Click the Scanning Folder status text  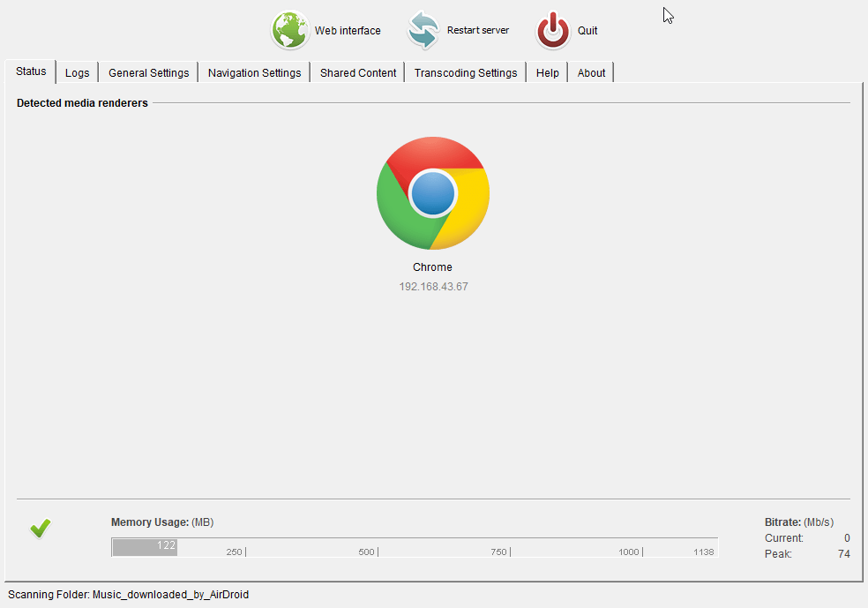[x=129, y=595]
